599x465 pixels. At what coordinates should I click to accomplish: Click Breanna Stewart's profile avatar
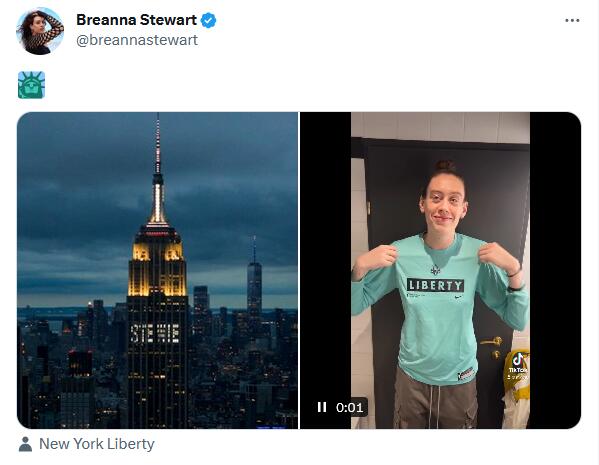coord(40,31)
